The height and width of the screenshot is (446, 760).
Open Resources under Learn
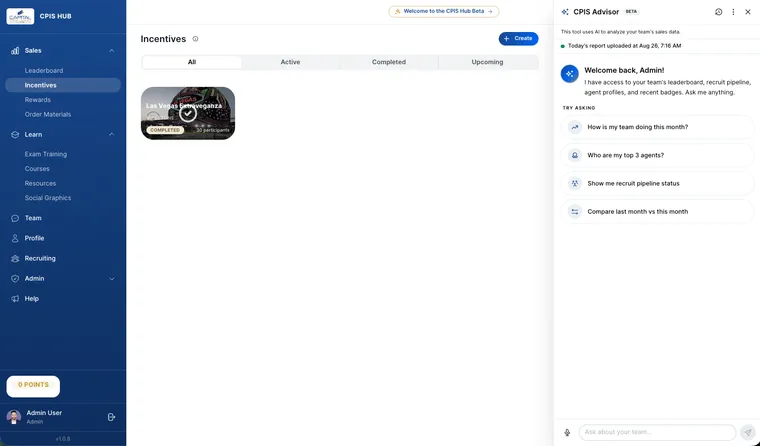click(x=40, y=183)
